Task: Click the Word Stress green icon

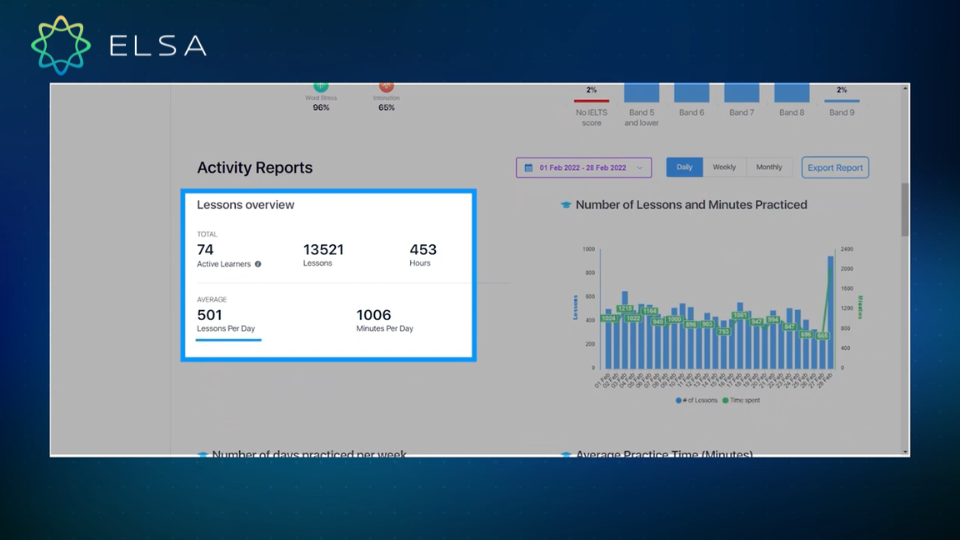Action: pyautogui.click(x=321, y=87)
